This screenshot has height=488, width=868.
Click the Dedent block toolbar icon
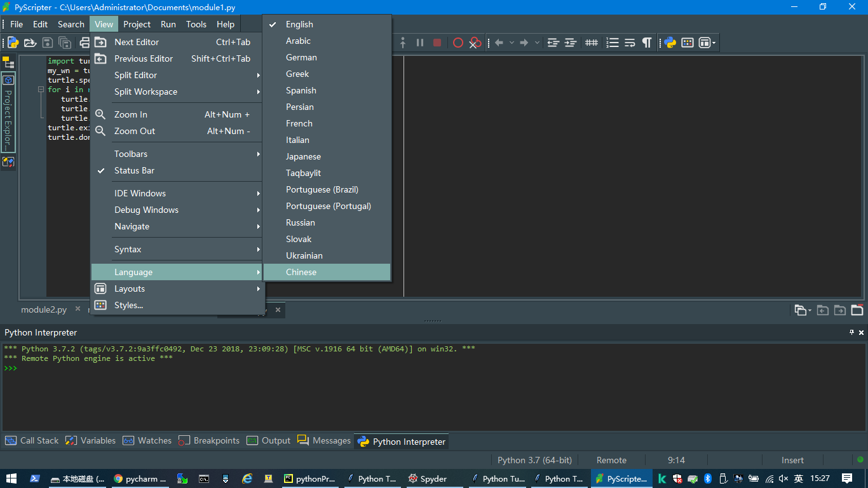pos(553,43)
